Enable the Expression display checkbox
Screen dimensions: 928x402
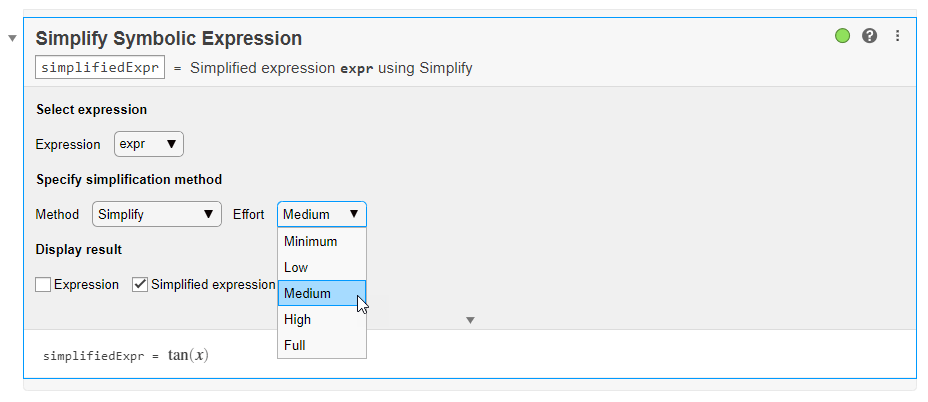43,285
